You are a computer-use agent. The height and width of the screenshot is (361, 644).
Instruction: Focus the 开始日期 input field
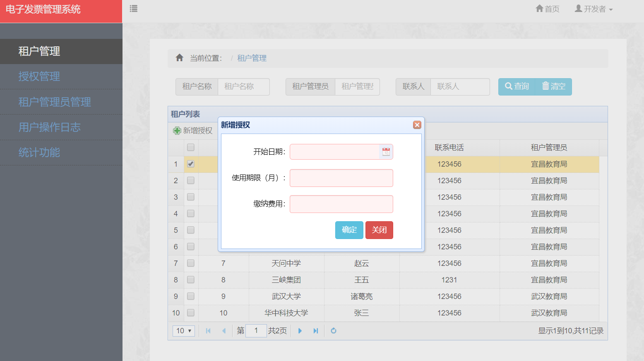point(334,152)
